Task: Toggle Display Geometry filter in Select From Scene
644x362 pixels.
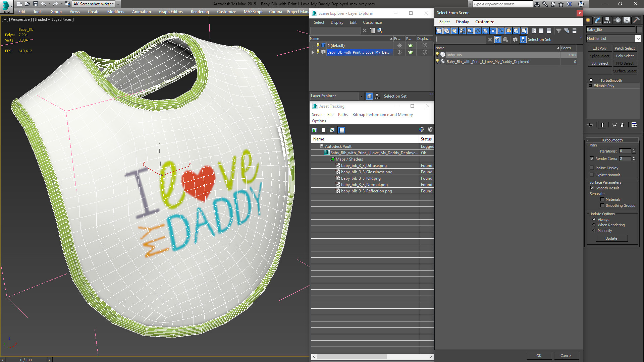Action: (x=439, y=31)
